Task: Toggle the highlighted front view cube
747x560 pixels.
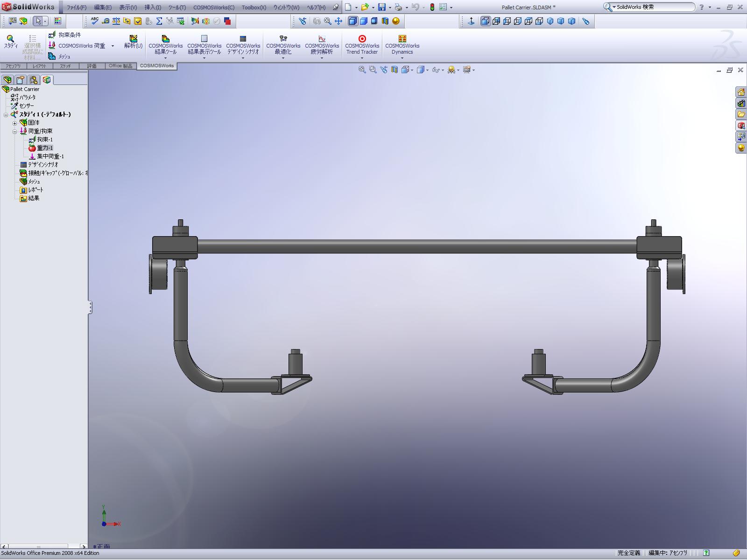Action: coord(486,21)
